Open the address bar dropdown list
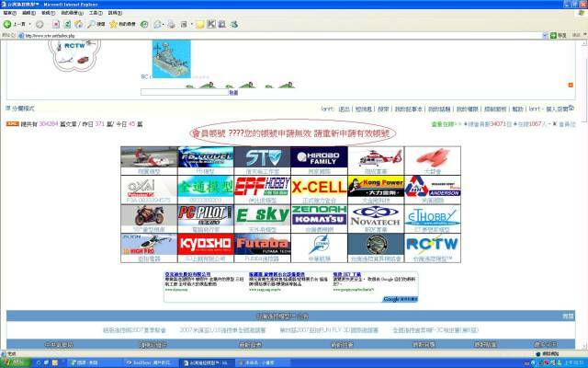This screenshot has height=368, width=588. tap(545, 35)
